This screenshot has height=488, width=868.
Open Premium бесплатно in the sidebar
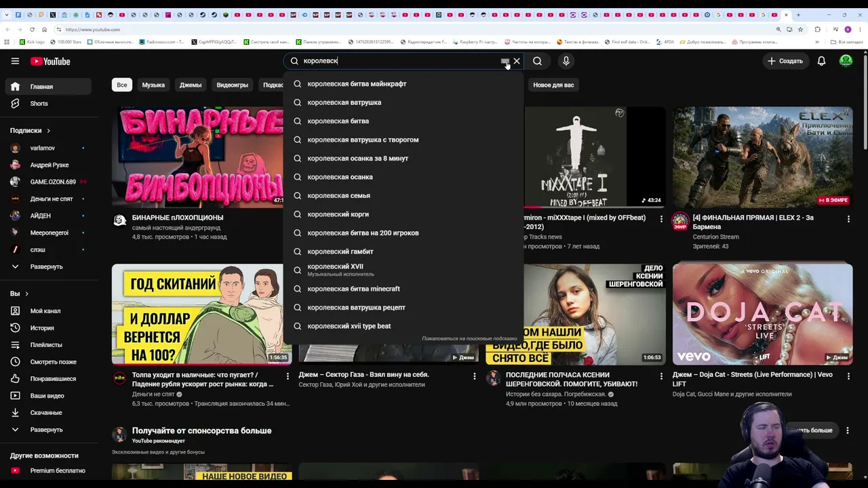click(x=49, y=470)
